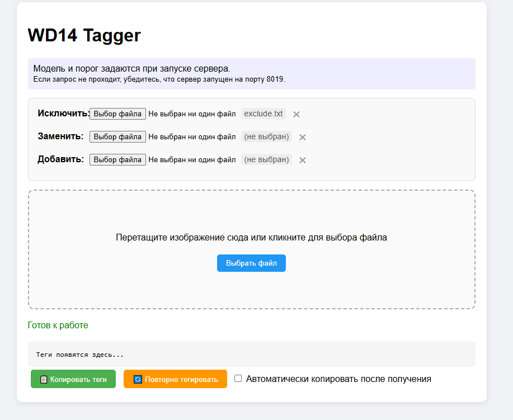Click the Добавить: label
The image size is (513, 420).
coord(60,159)
